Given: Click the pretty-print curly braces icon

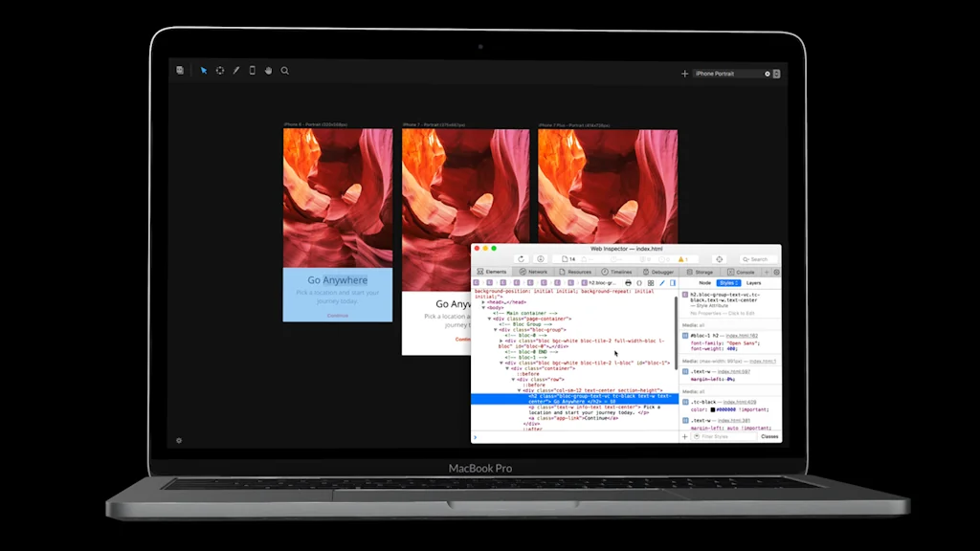Looking at the screenshot, I should click(x=638, y=283).
